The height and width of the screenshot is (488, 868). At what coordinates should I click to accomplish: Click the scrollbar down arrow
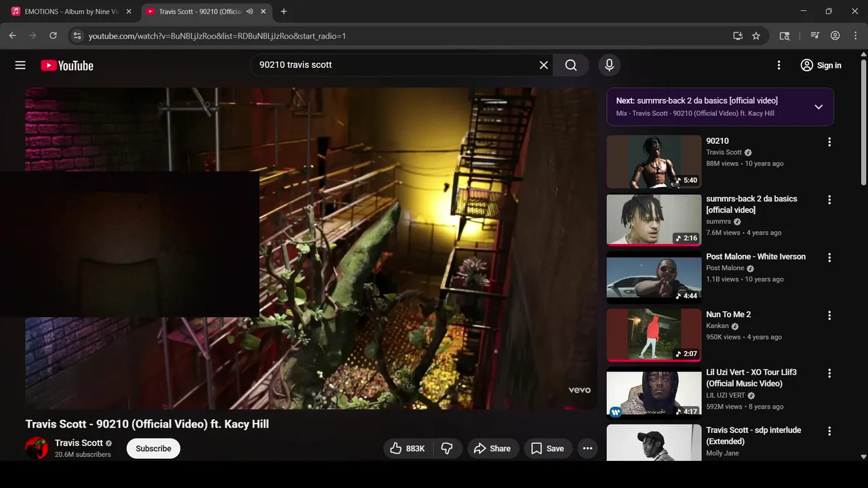click(863, 457)
